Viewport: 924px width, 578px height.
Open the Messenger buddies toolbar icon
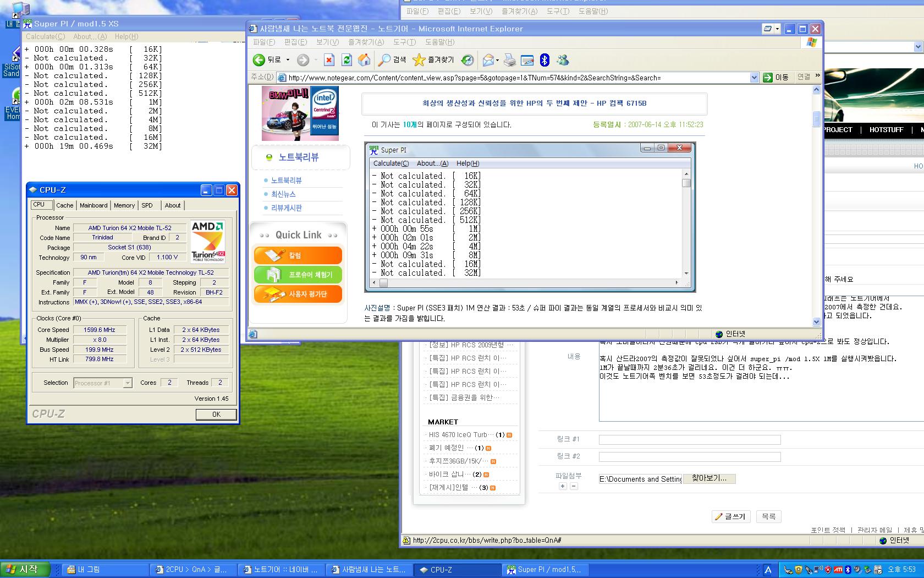[563, 60]
